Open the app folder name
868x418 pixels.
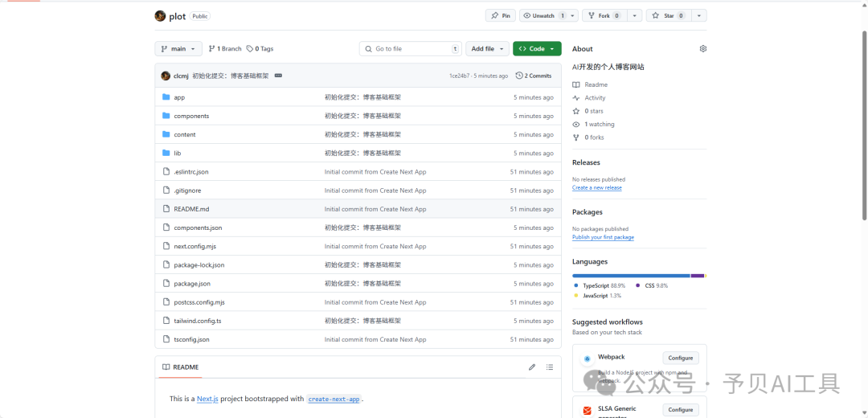point(179,97)
